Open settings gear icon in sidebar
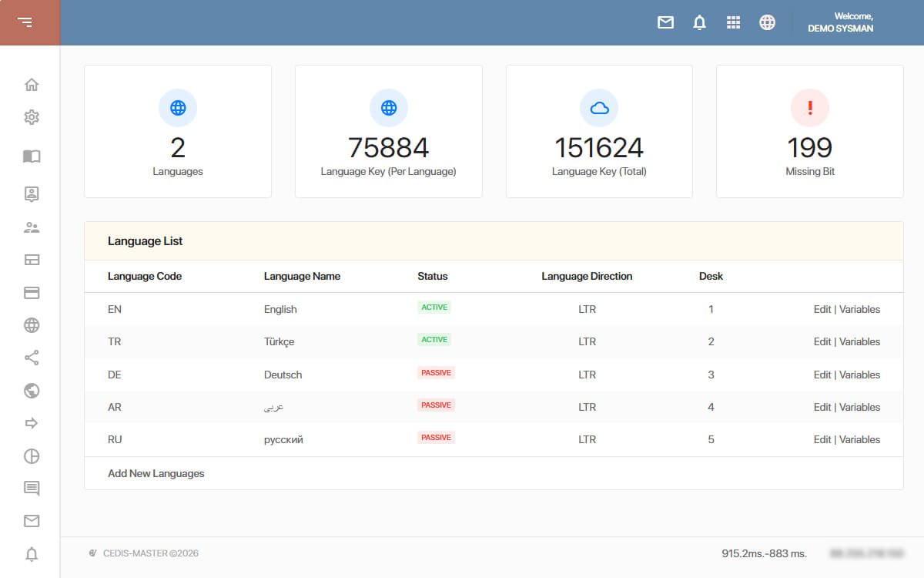The height and width of the screenshot is (578, 924). [32, 117]
